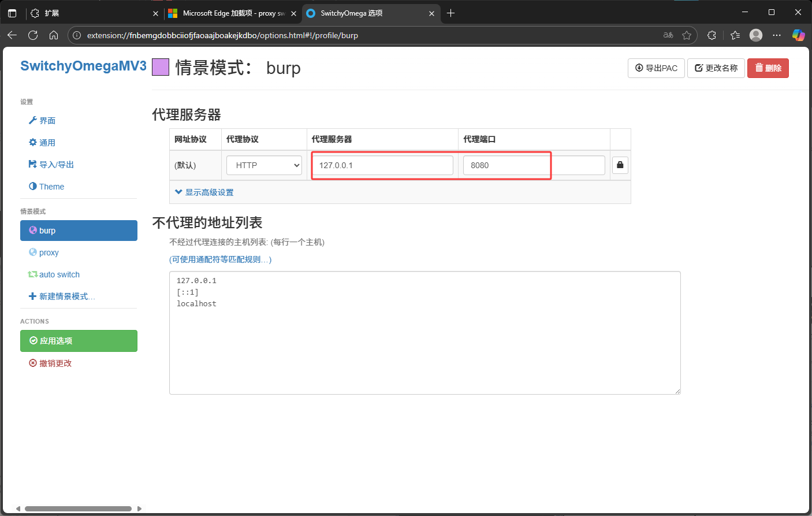Click the 更改名称 button
The width and height of the screenshot is (812, 516).
[716, 68]
